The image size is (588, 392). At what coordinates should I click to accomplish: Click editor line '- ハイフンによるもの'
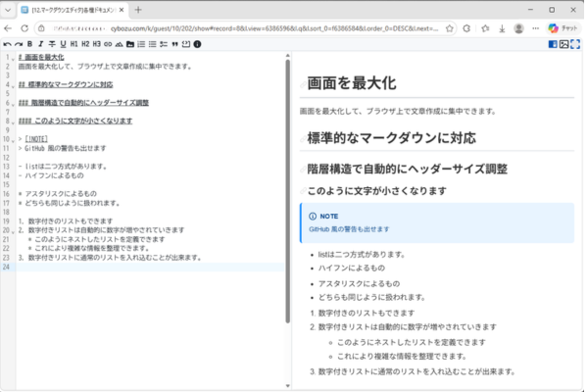click(51, 175)
